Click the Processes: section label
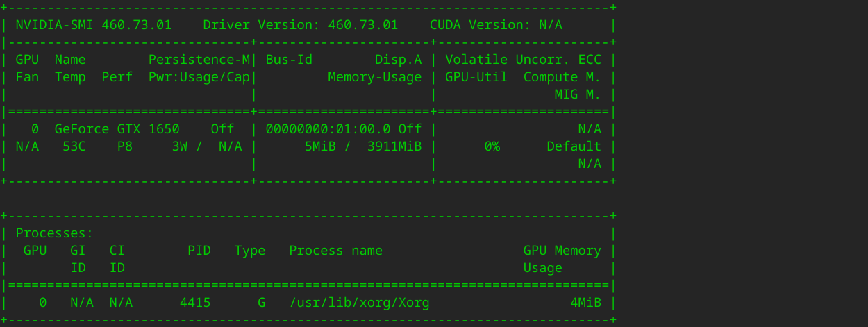 pos(54,233)
